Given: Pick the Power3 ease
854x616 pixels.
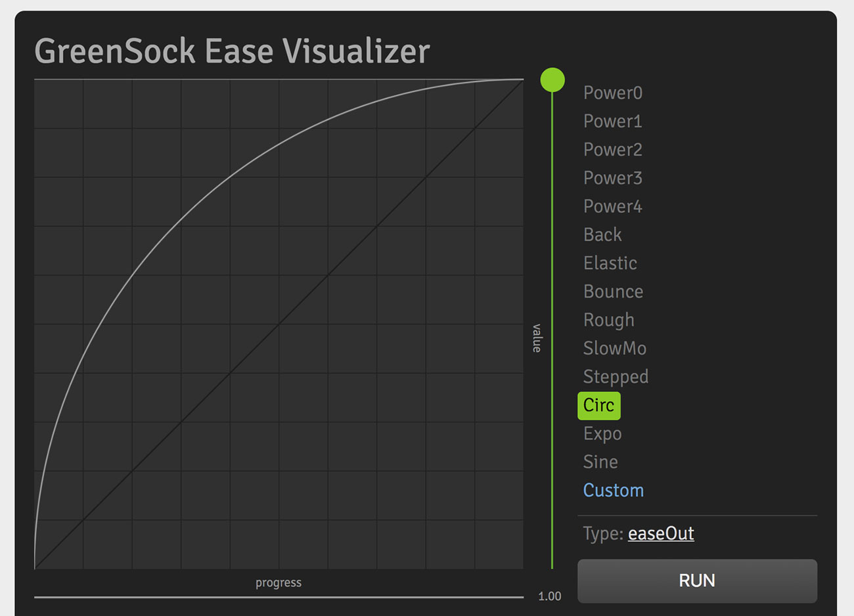Looking at the screenshot, I should point(613,178).
